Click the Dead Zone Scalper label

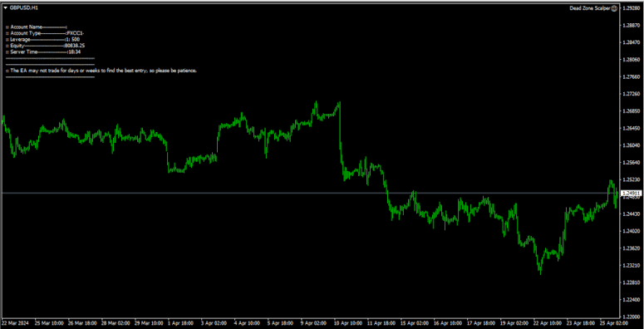click(590, 8)
